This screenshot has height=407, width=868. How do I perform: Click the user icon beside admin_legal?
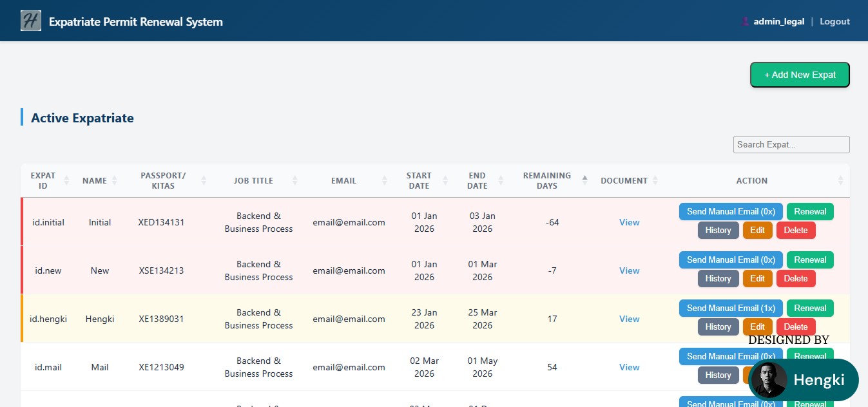(x=746, y=21)
